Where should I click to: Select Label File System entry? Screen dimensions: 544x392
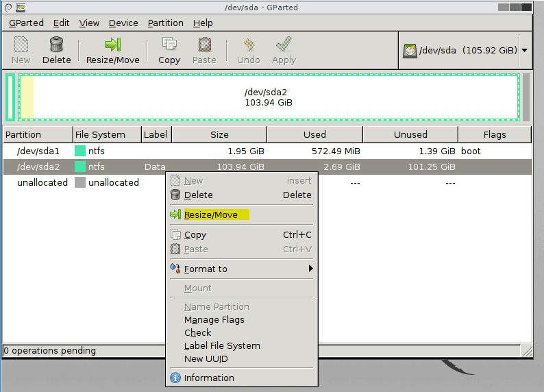pos(241,346)
